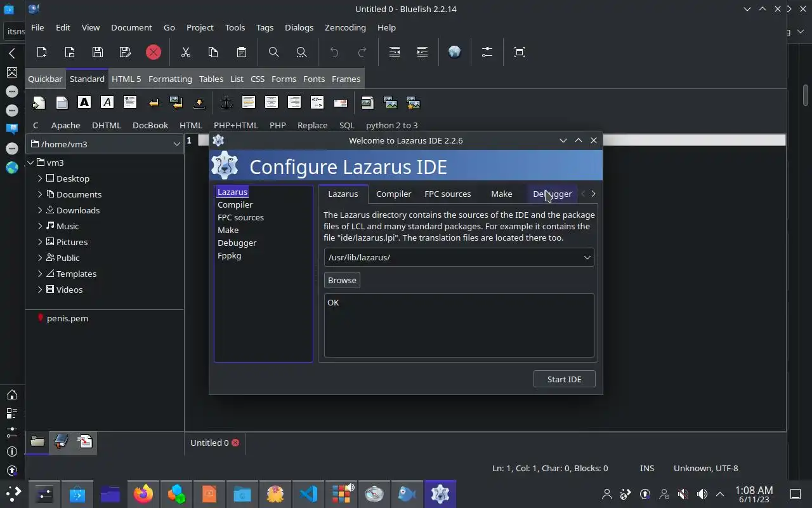The image size is (812, 508).
Task: Switch to the HTML 5 toolbar tab
Action: [126, 79]
